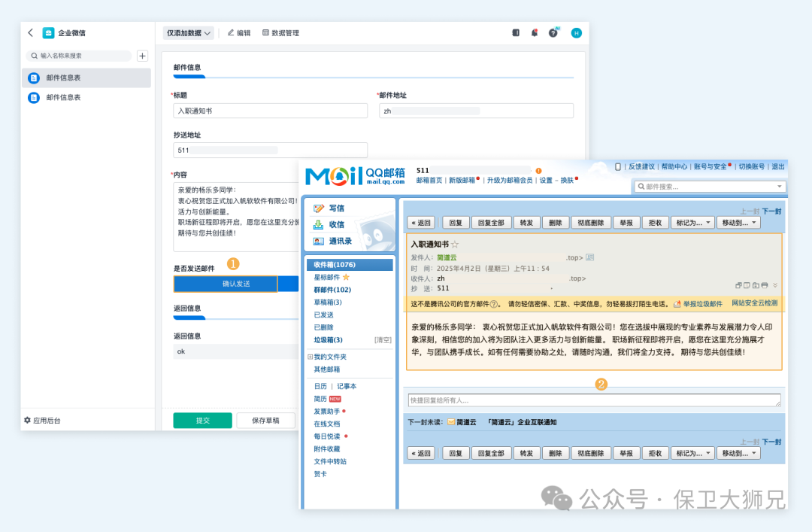This screenshot has width=812, height=532.
Task: Expand the 我的文件夹 tree node
Action: [x=310, y=357]
